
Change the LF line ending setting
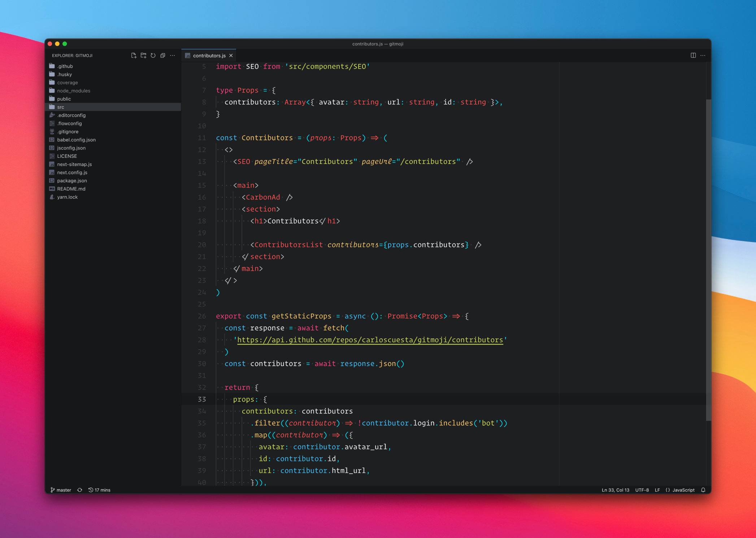pos(657,490)
